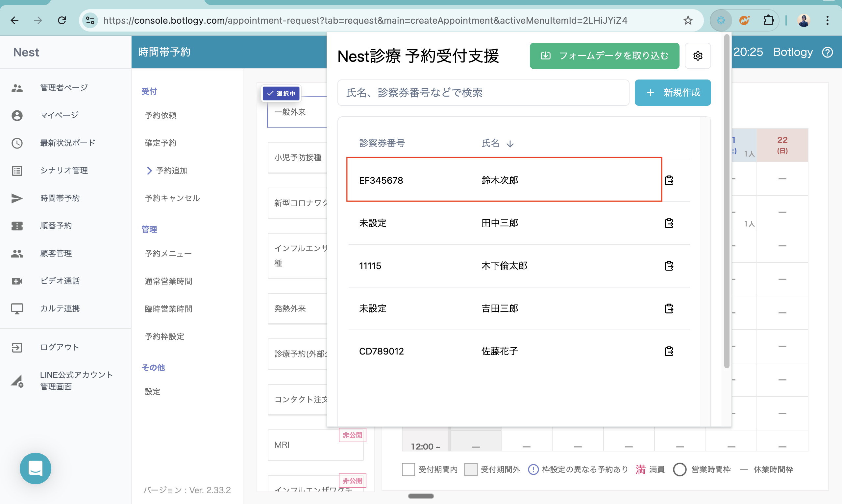Click the ビデオ通話 camera icon
Screen dimensions: 842x504
17,281
